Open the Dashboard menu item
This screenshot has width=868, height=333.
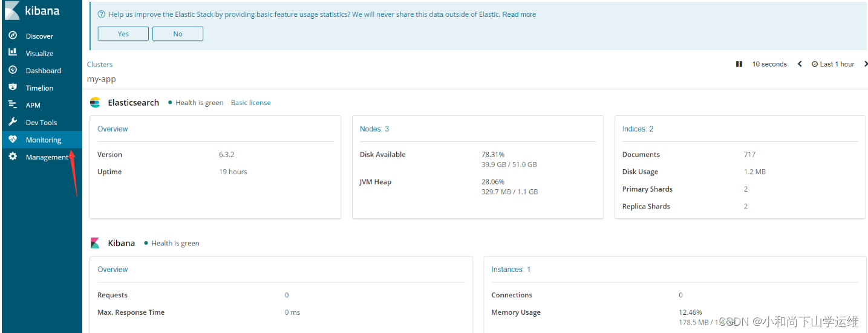click(x=41, y=71)
